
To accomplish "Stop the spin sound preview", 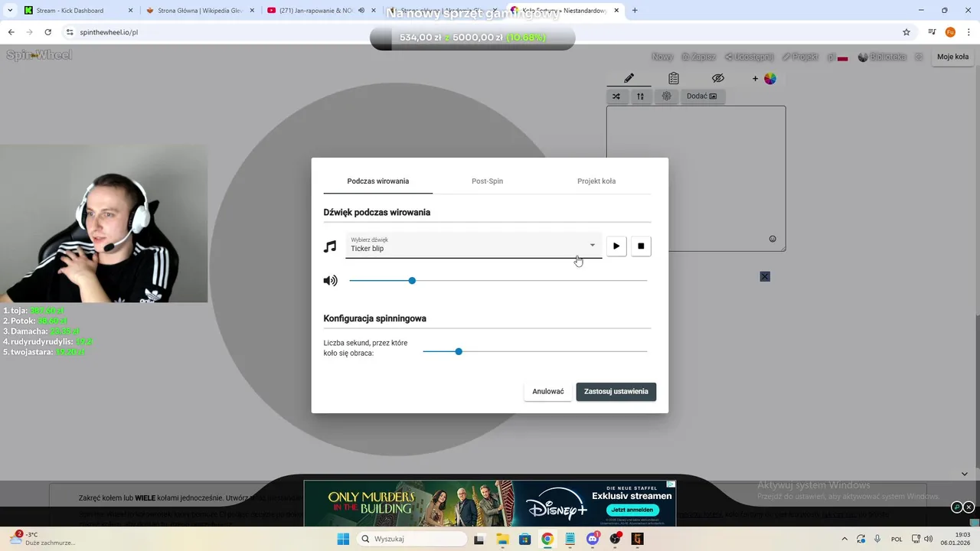I will point(641,246).
